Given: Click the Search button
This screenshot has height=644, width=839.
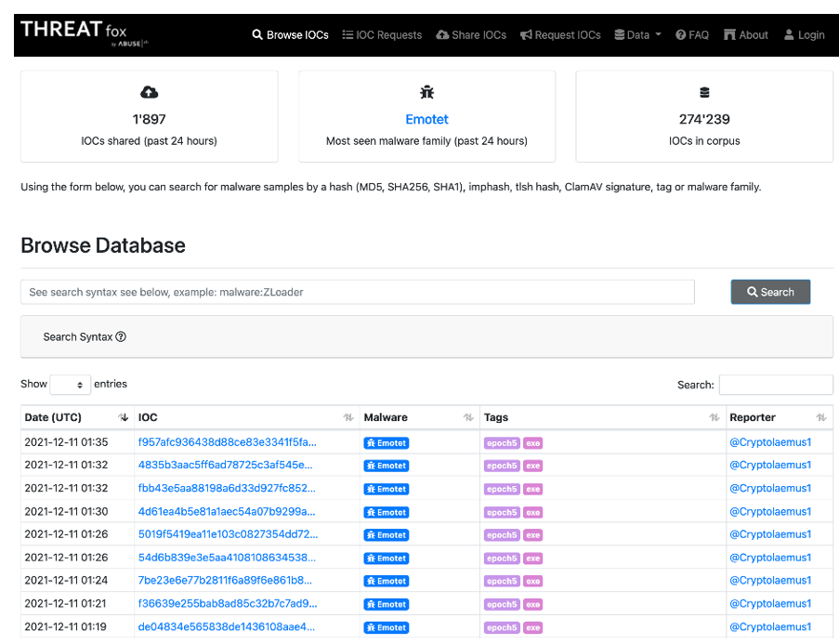Looking at the screenshot, I should click(770, 292).
